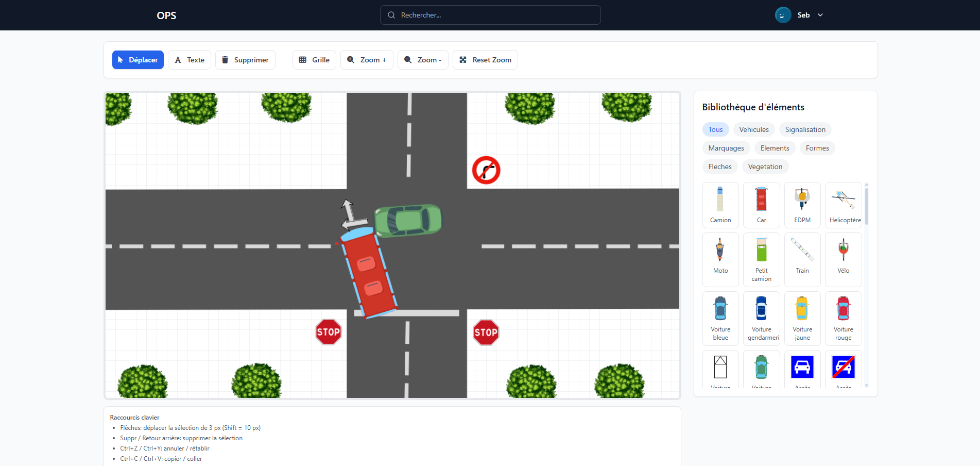
Task: Select the Petit camion element
Action: 761,259
